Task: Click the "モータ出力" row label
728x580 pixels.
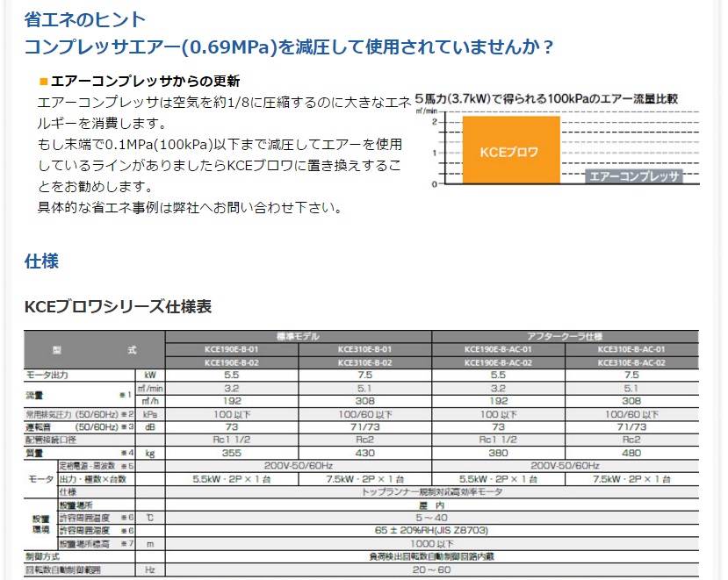Action: 47,375
